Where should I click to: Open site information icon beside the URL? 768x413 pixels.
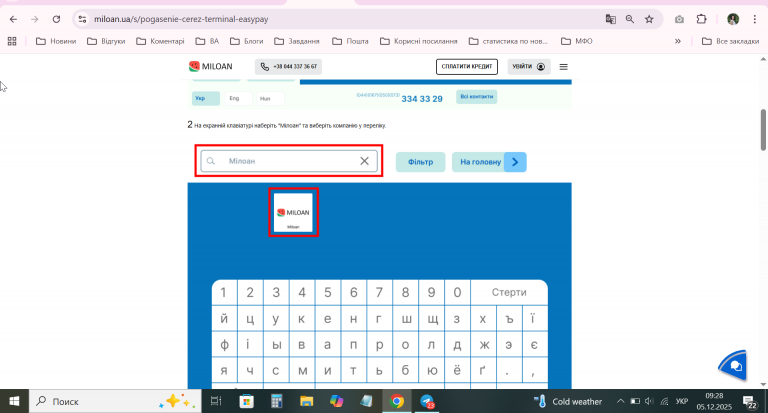(x=82, y=19)
